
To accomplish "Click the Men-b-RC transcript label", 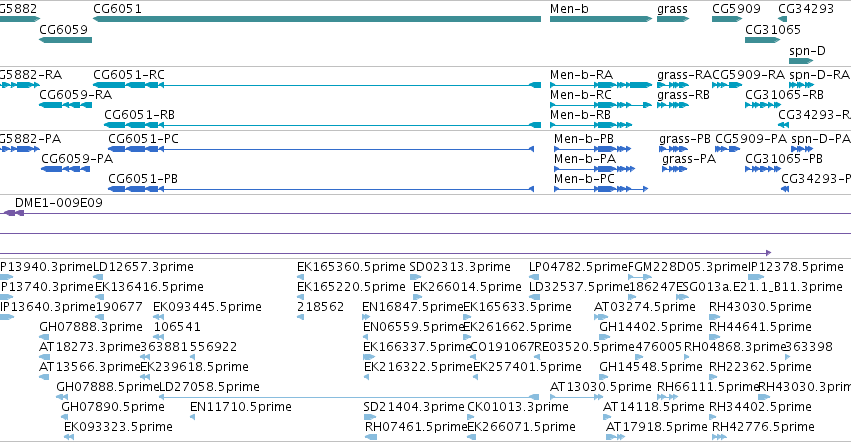I will click(x=581, y=94).
